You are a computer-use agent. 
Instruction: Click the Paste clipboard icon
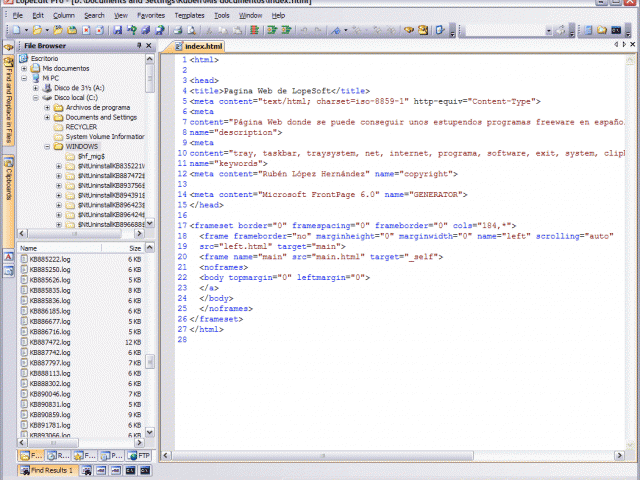coord(237,30)
